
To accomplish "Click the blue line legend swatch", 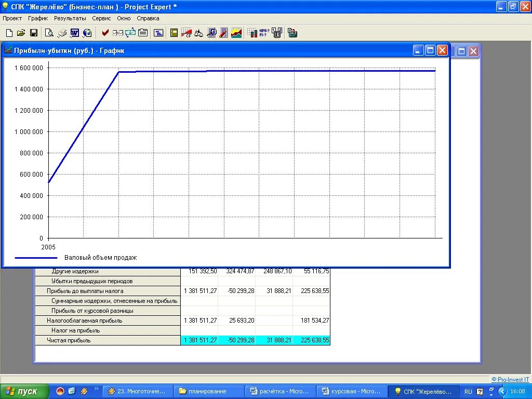I will click(x=36, y=258).
